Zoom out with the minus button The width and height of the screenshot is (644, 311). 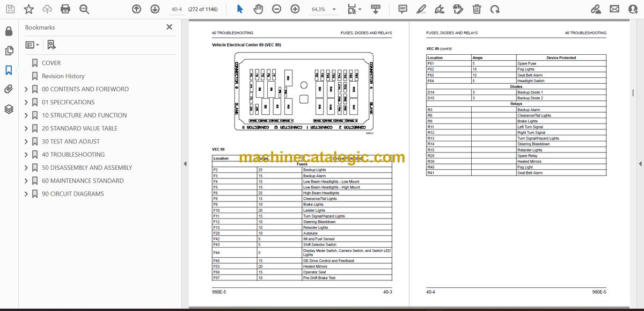pyautogui.click(x=276, y=9)
